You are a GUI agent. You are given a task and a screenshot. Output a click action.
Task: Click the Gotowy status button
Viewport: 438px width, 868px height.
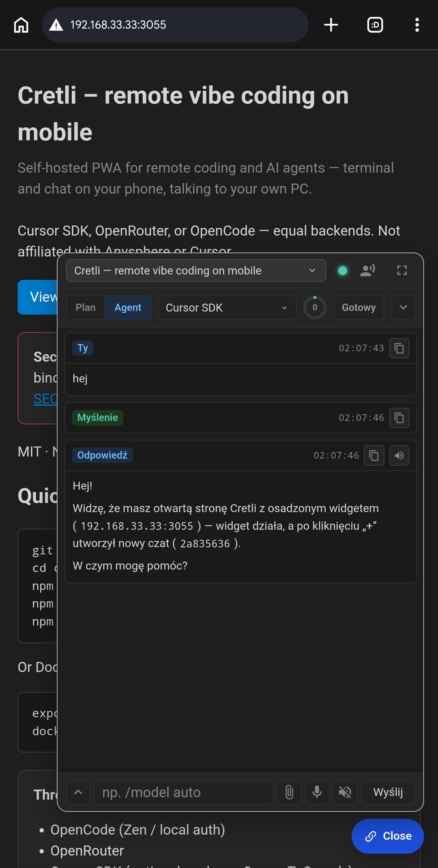coord(359,308)
